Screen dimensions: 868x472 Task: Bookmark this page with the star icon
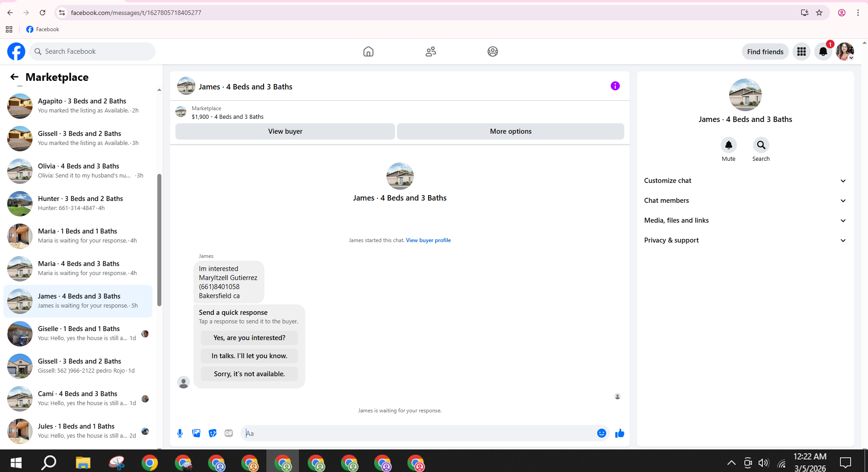click(819, 13)
